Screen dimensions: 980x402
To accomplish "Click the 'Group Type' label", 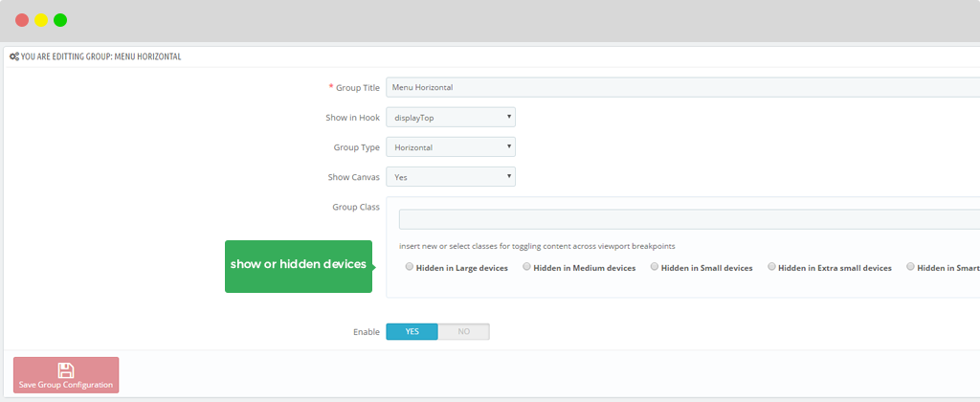I will 356,147.
